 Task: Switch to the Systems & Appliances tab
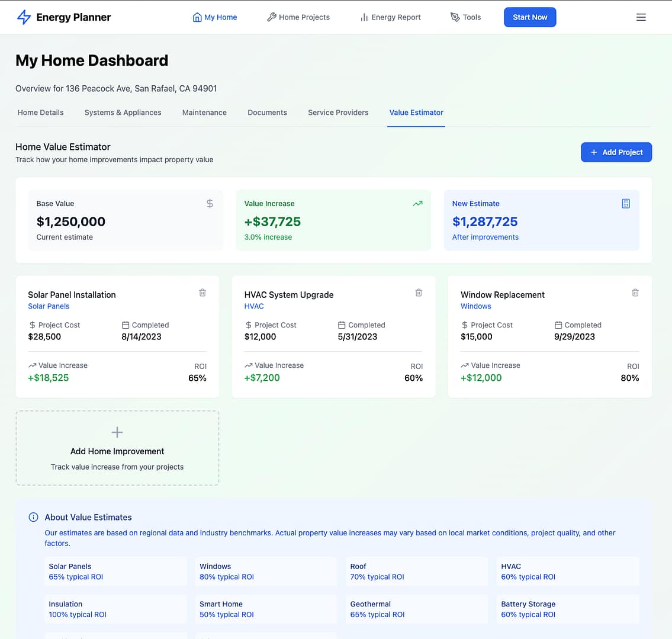pyautogui.click(x=123, y=113)
